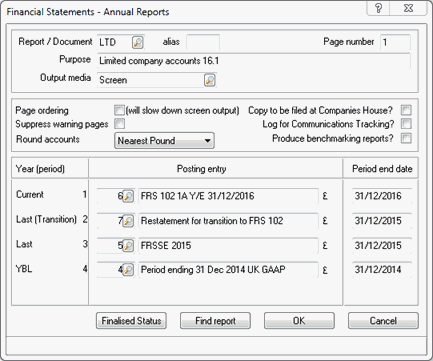Click the Last (Transition) row label
The width and height of the screenshot is (433, 361).
[46, 219]
